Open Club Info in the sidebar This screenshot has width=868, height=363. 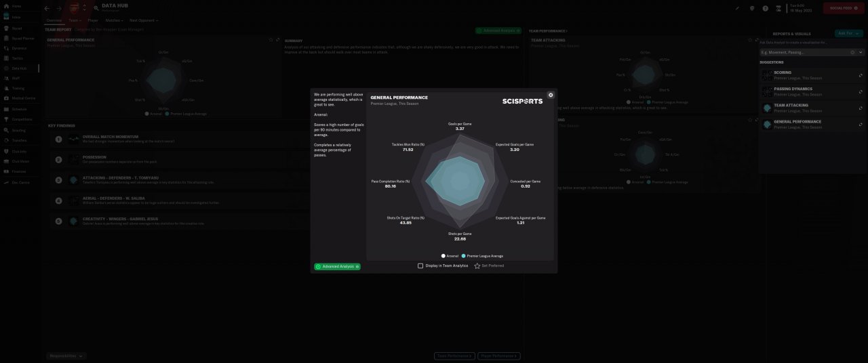[x=19, y=151]
